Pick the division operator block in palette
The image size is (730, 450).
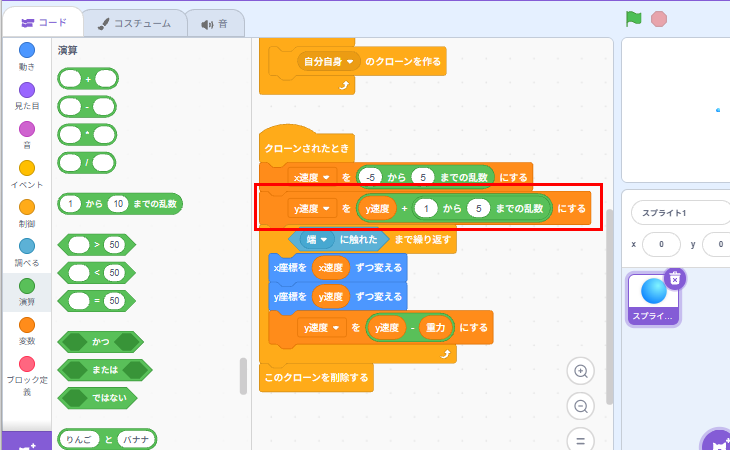pyautogui.click(x=87, y=163)
